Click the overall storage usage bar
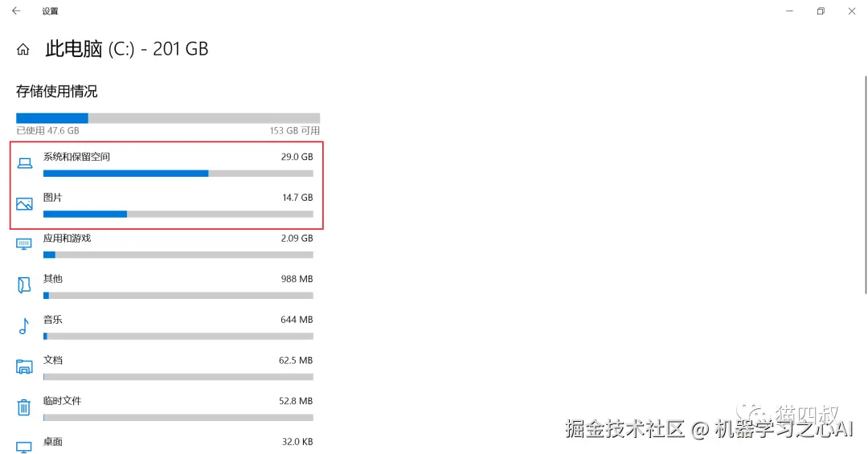The height and width of the screenshot is (454, 868). tap(168, 118)
